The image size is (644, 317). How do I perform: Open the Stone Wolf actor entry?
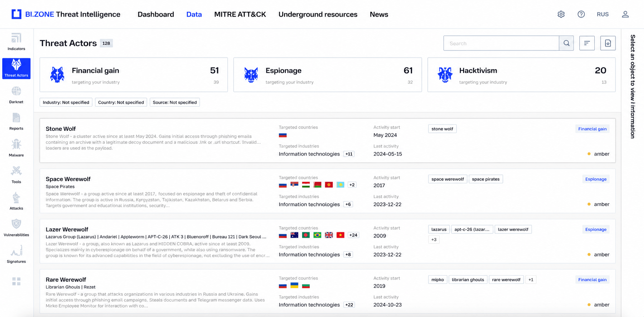click(328, 140)
